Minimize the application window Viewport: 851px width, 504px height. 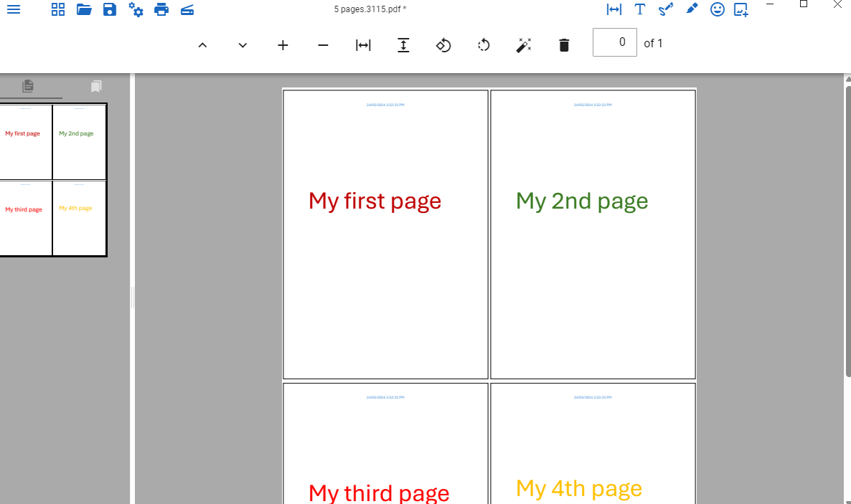coord(770,4)
